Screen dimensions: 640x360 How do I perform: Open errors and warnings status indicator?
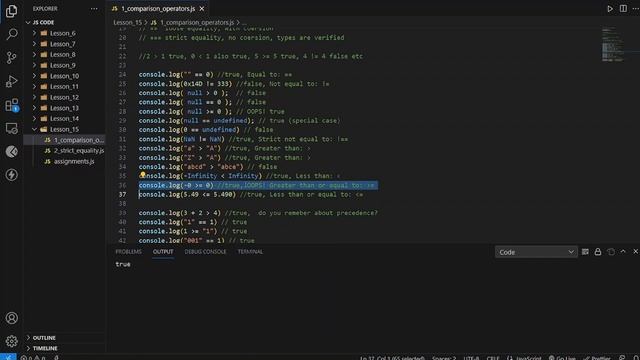[x=33, y=358]
